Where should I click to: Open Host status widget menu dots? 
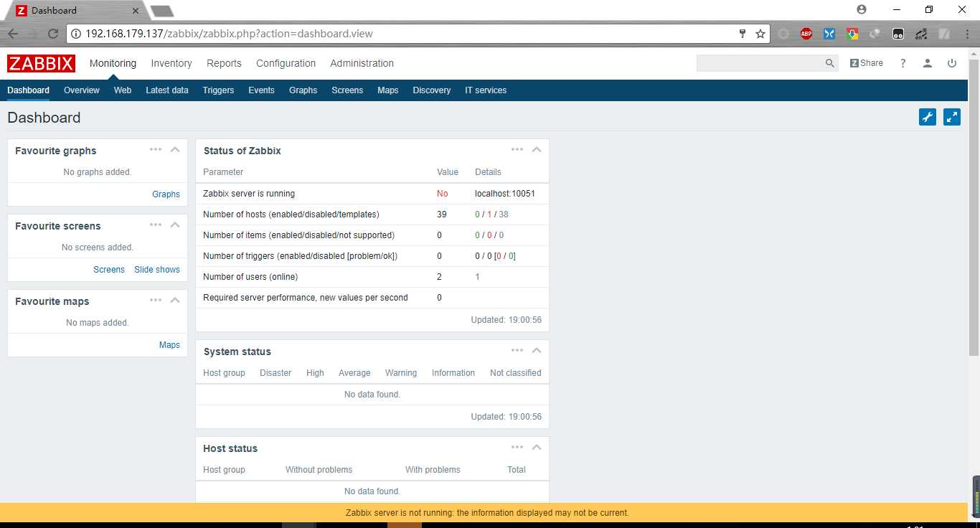click(x=517, y=447)
